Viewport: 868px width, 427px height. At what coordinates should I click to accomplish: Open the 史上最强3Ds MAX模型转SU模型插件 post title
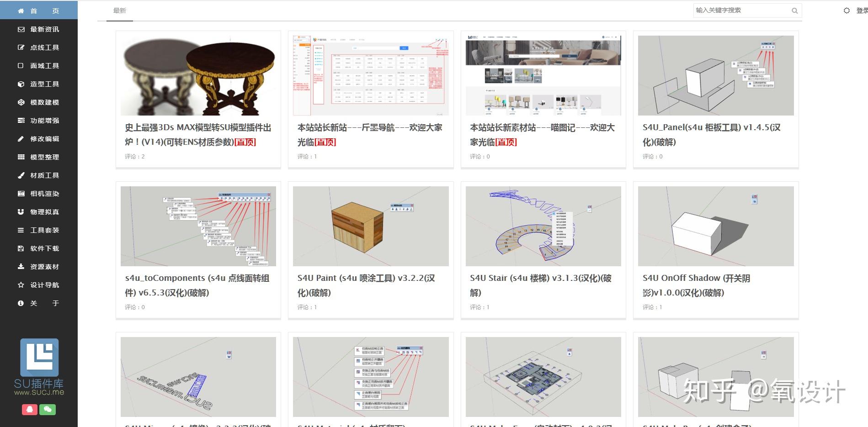click(x=198, y=135)
